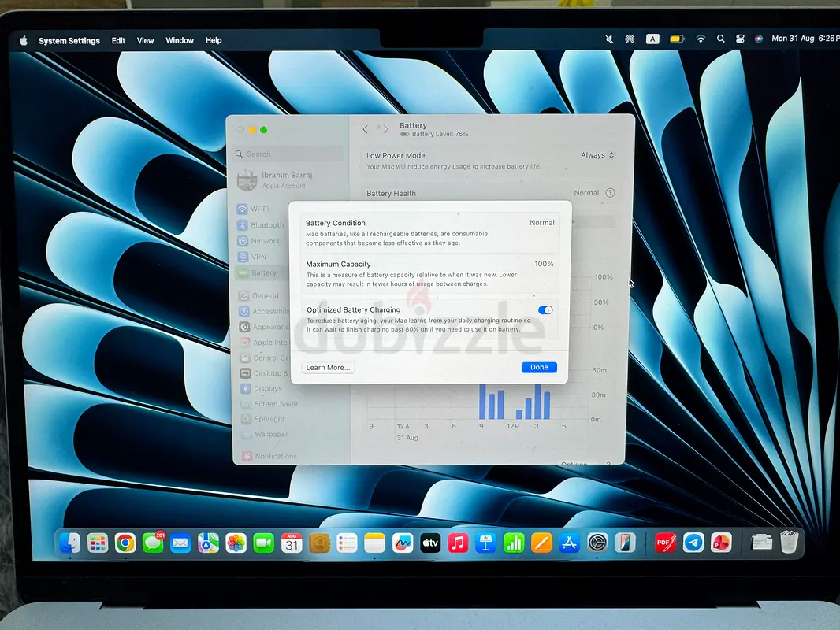The width and height of the screenshot is (840, 630).
Task: Launch the Music app from Dock
Action: click(458, 543)
